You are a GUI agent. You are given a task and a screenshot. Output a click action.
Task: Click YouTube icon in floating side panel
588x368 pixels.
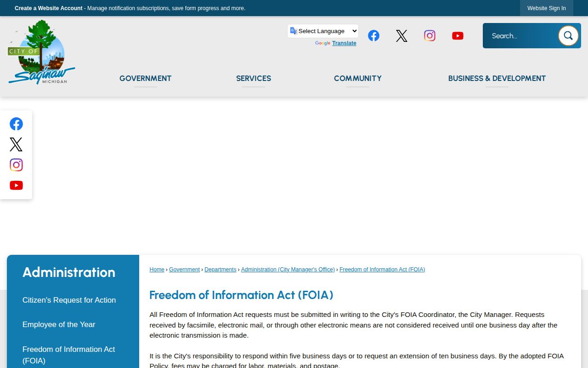[x=16, y=185]
